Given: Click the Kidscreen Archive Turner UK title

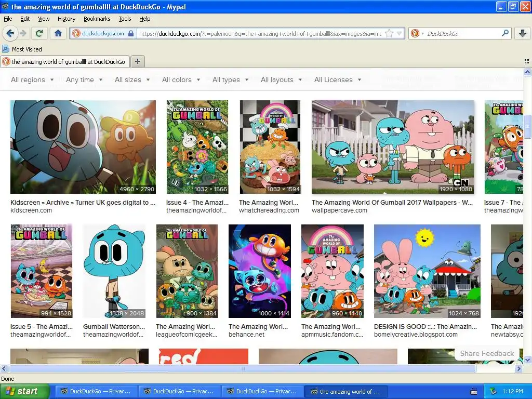Looking at the screenshot, I should coord(83,203).
